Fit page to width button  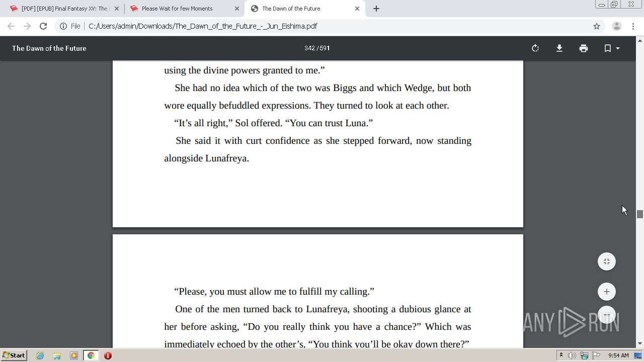point(607,261)
